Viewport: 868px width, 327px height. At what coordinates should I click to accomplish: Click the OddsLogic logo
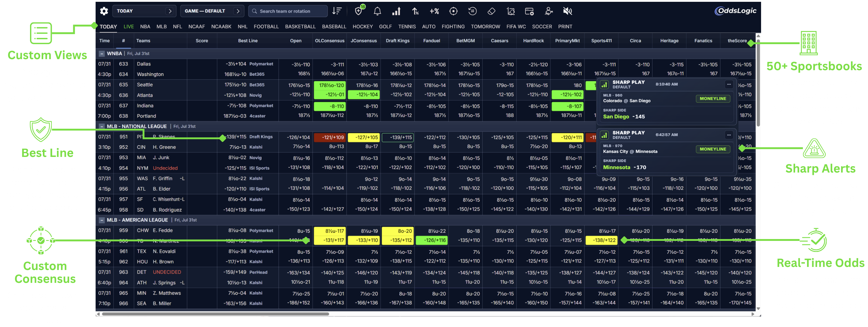(735, 11)
